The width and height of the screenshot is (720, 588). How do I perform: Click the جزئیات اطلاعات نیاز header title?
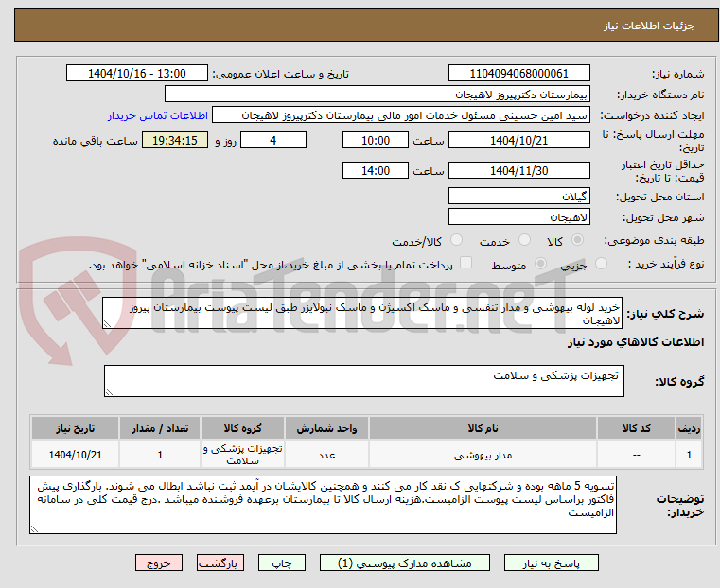point(648,26)
